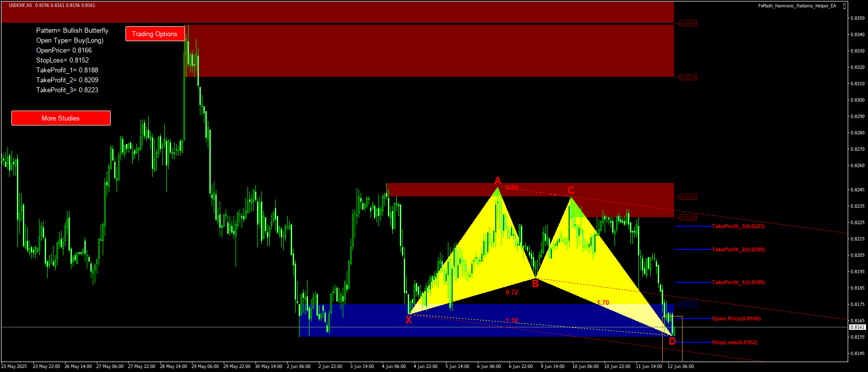Click the 12 Jun 06:00 time axis marker

[681, 367]
